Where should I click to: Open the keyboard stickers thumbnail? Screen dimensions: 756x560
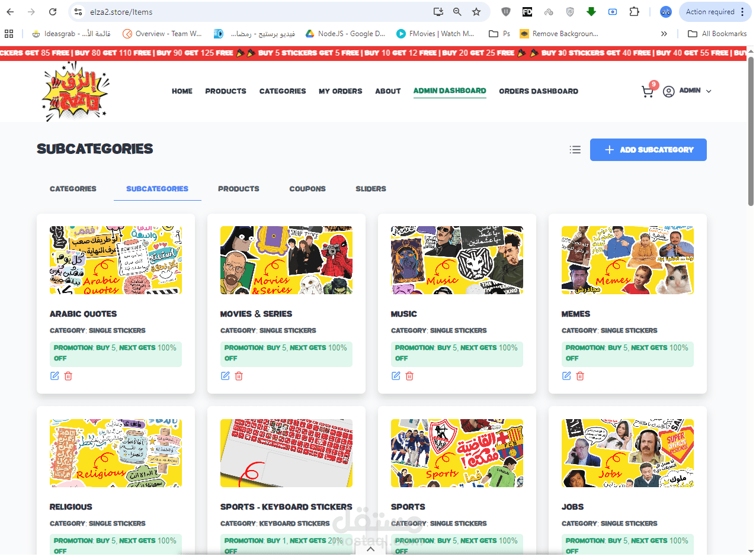click(286, 453)
